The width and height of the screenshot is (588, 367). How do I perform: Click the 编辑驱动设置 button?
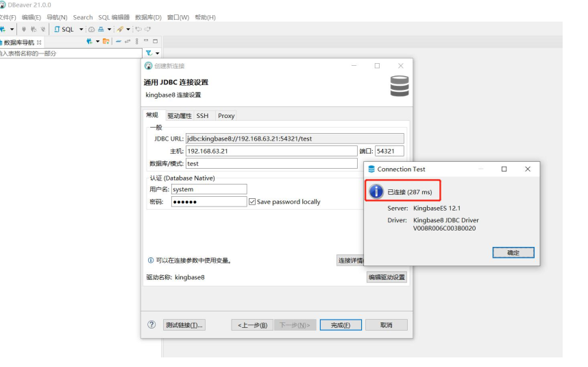[387, 277]
